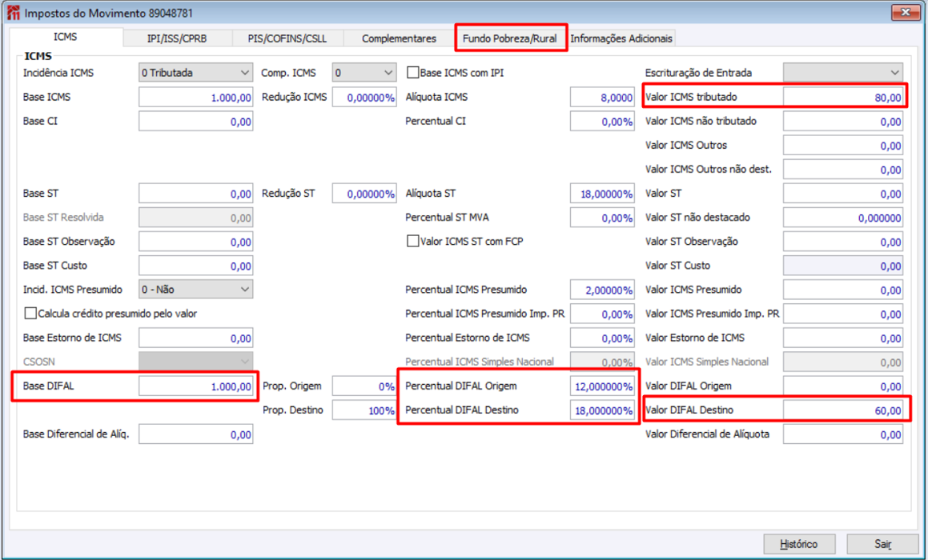Expand the Escrituração de Entrada dropdown
The width and height of the screenshot is (928, 560).
tap(843, 73)
